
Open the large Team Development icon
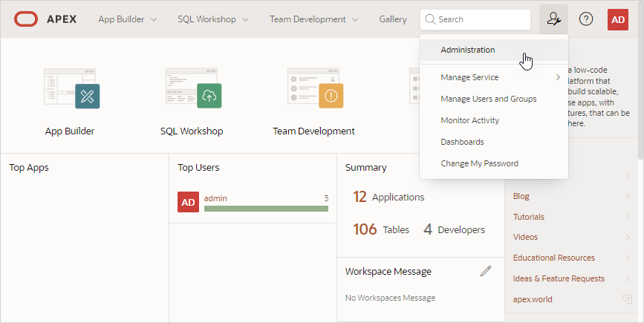315,88
